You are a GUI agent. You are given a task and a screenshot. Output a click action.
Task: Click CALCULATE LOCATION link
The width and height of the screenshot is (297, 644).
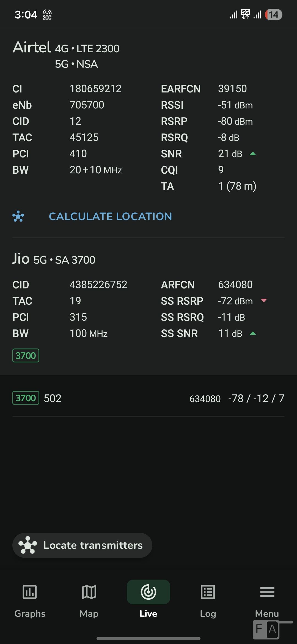[x=110, y=217]
